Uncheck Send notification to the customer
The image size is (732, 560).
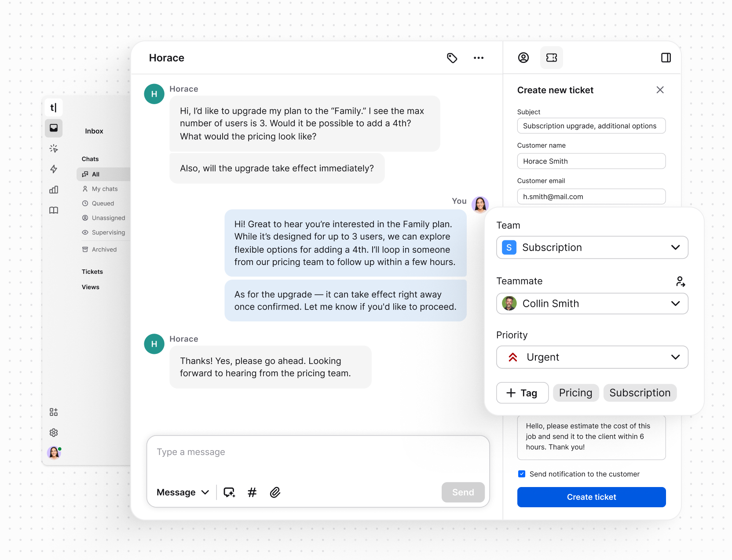pyautogui.click(x=522, y=474)
